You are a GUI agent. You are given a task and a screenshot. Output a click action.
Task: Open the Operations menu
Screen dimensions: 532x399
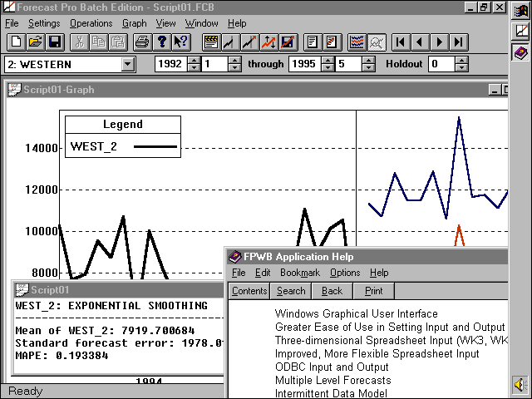click(91, 23)
